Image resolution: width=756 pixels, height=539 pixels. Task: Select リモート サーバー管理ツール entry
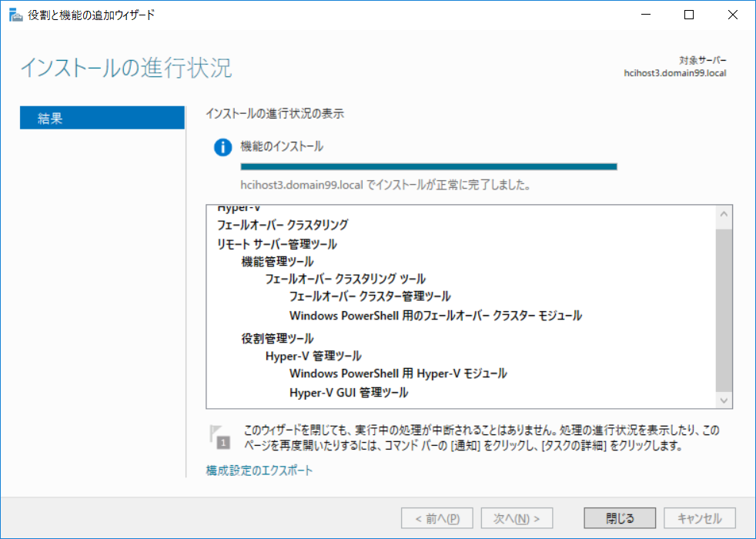click(x=276, y=244)
